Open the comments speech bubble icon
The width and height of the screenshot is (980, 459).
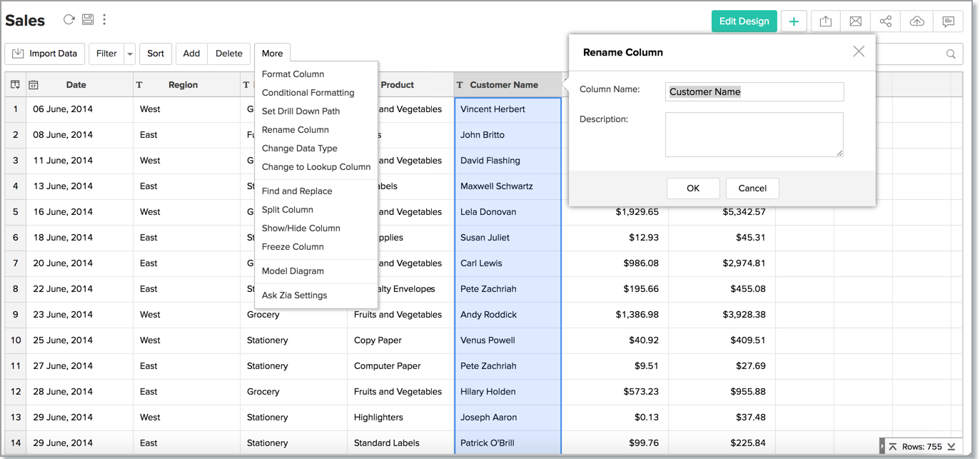(x=948, y=21)
